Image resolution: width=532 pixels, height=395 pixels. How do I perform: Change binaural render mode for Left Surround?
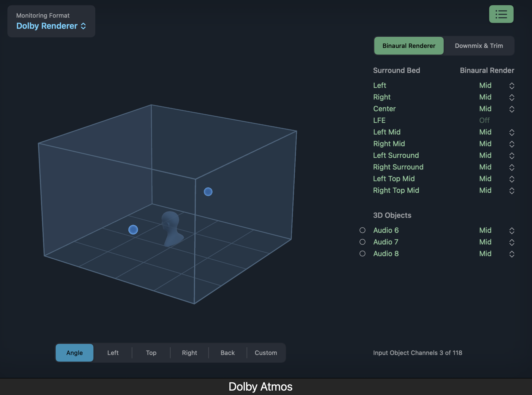[512, 156]
